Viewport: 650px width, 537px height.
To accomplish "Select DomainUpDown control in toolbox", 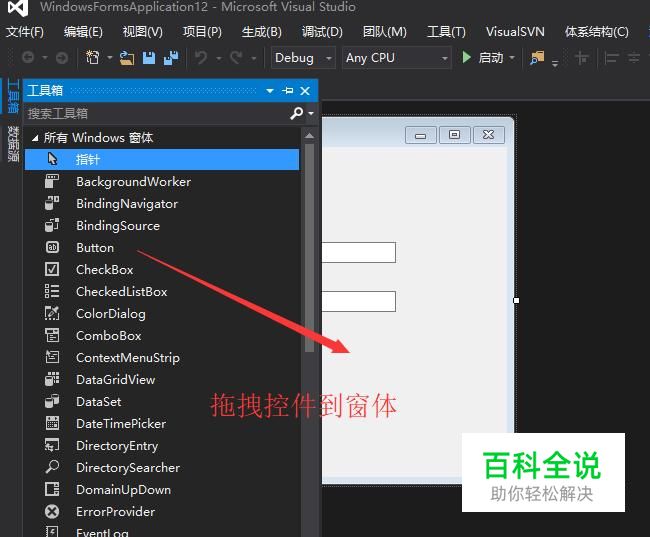I will [x=162, y=489].
